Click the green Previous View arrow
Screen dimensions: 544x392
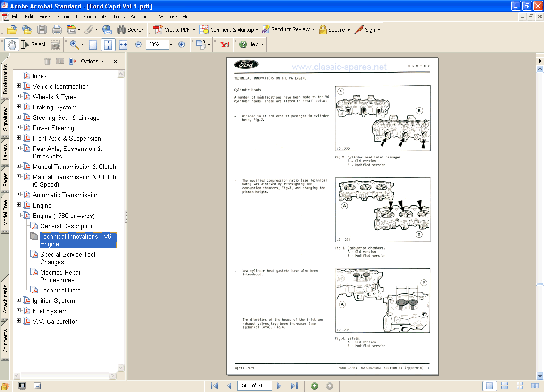(314, 385)
